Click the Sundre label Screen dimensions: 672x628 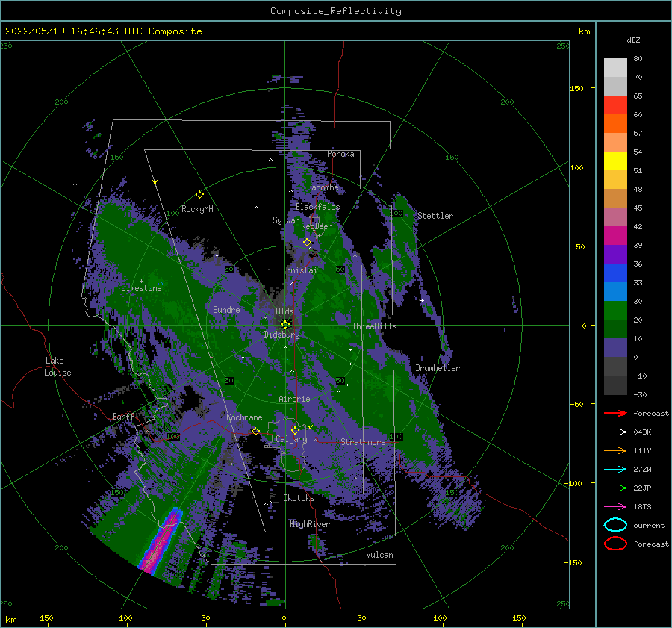226,309
